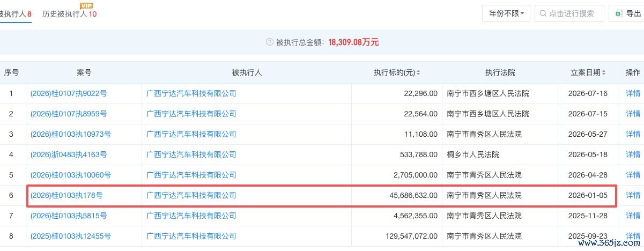Open case (2026)浙0483执4163号
Viewport: 644px width, 251px height.
[69, 154]
